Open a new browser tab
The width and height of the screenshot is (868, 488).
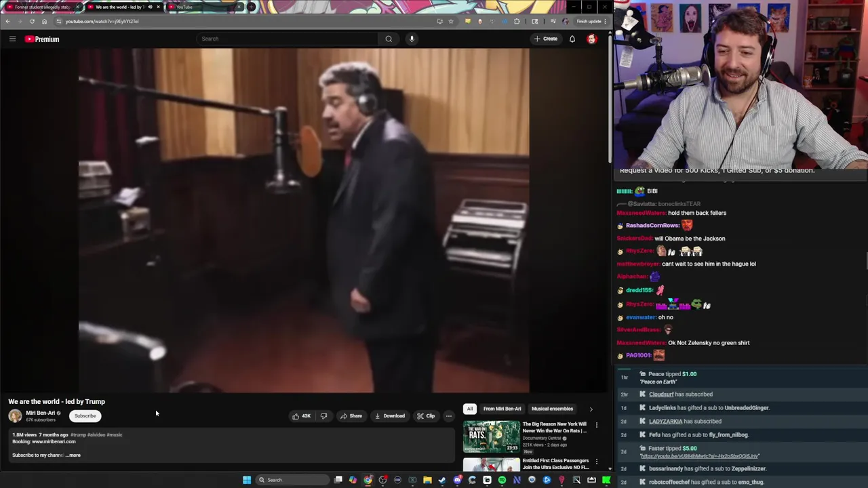click(252, 7)
